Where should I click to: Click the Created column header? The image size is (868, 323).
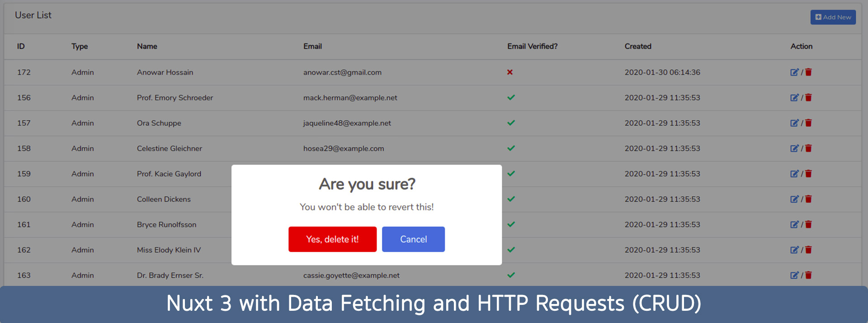pos(638,46)
